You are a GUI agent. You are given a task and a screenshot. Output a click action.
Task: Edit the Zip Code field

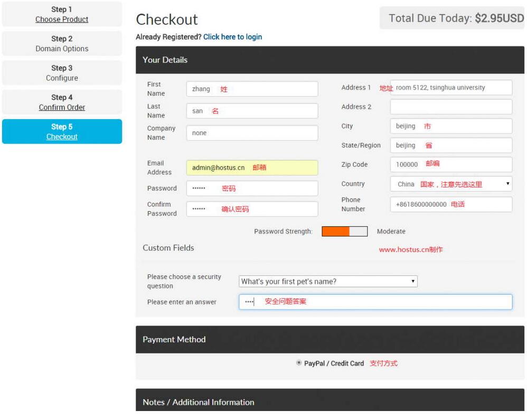[x=451, y=164]
